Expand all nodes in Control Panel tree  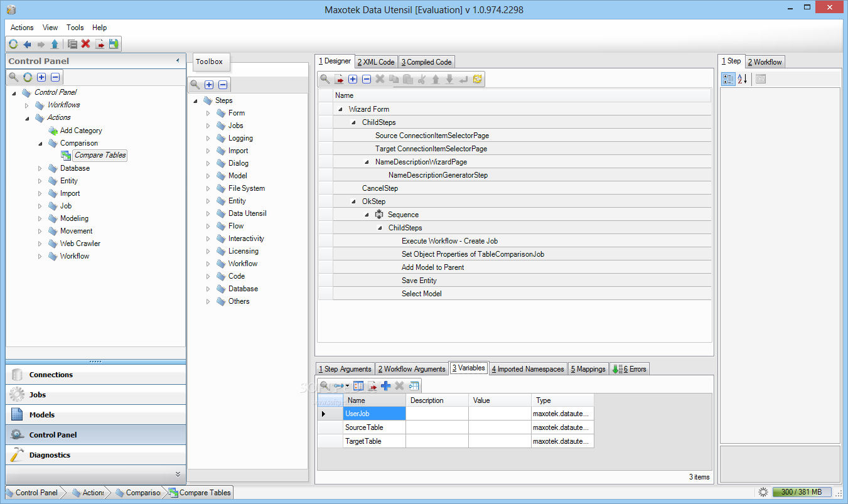41,77
